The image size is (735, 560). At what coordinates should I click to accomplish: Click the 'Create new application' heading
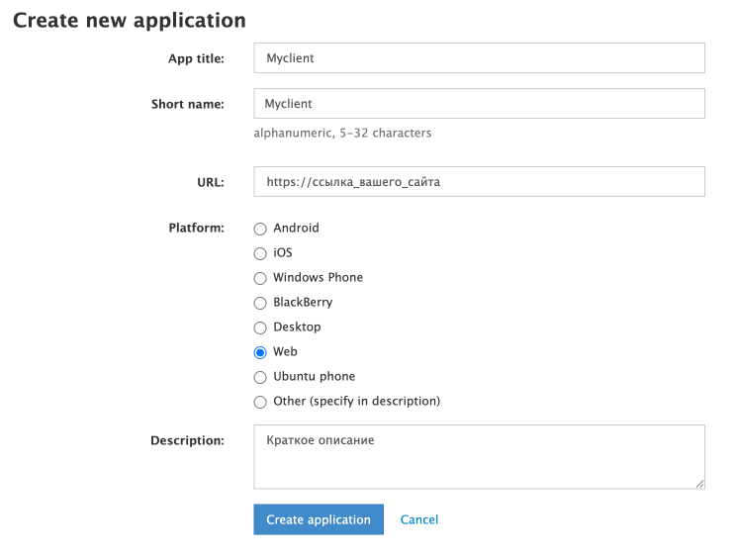tap(130, 20)
